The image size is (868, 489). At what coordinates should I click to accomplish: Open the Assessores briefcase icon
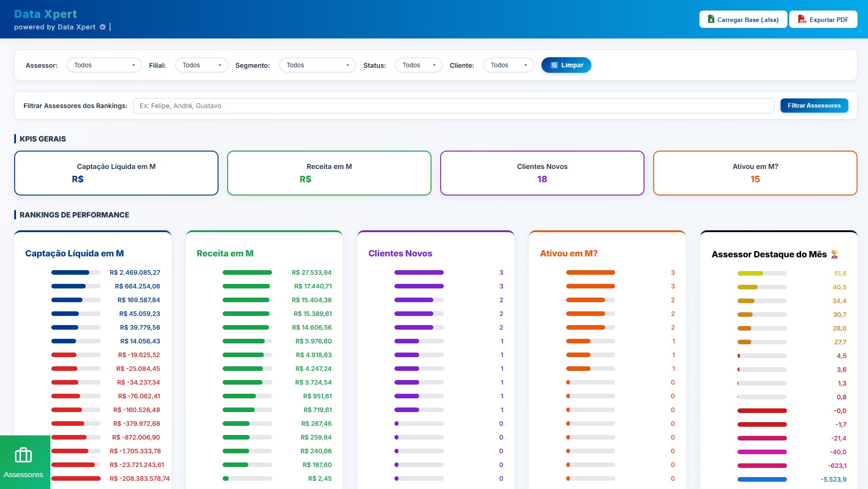click(x=23, y=455)
